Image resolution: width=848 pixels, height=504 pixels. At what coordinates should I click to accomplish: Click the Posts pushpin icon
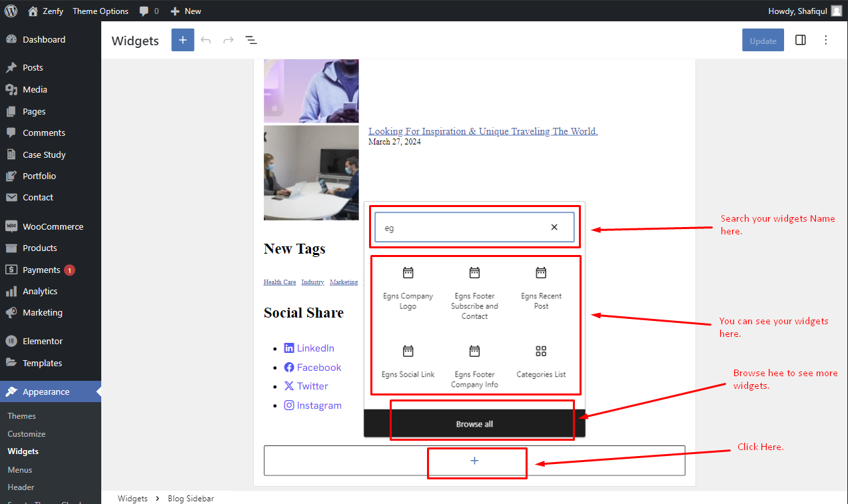11,67
